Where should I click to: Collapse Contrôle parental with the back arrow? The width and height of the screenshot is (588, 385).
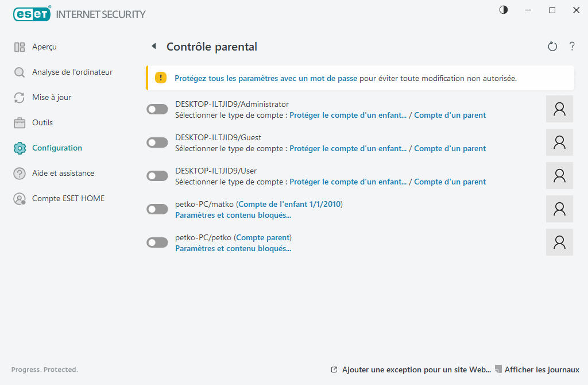(153, 45)
